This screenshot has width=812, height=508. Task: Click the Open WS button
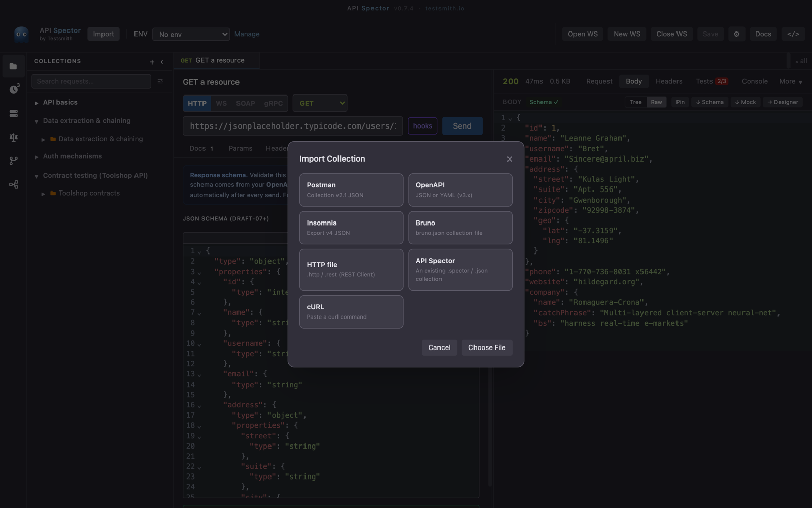[x=583, y=34]
